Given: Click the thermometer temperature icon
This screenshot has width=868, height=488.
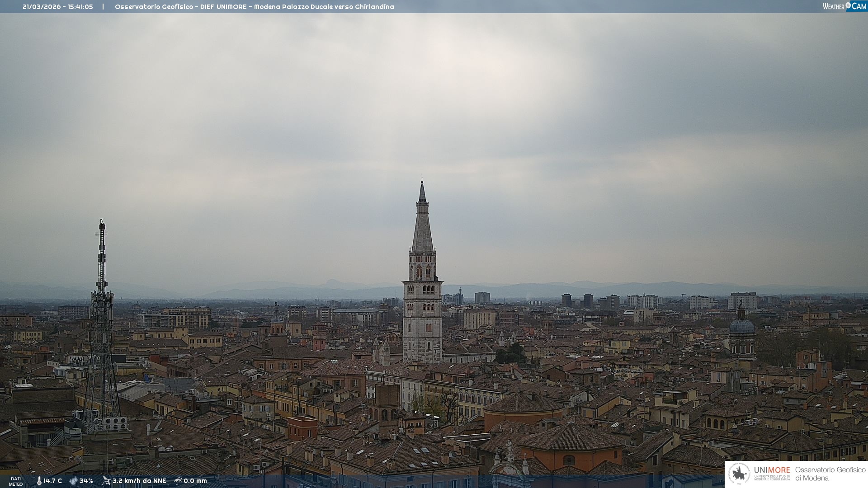Looking at the screenshot, I should 39,481.
